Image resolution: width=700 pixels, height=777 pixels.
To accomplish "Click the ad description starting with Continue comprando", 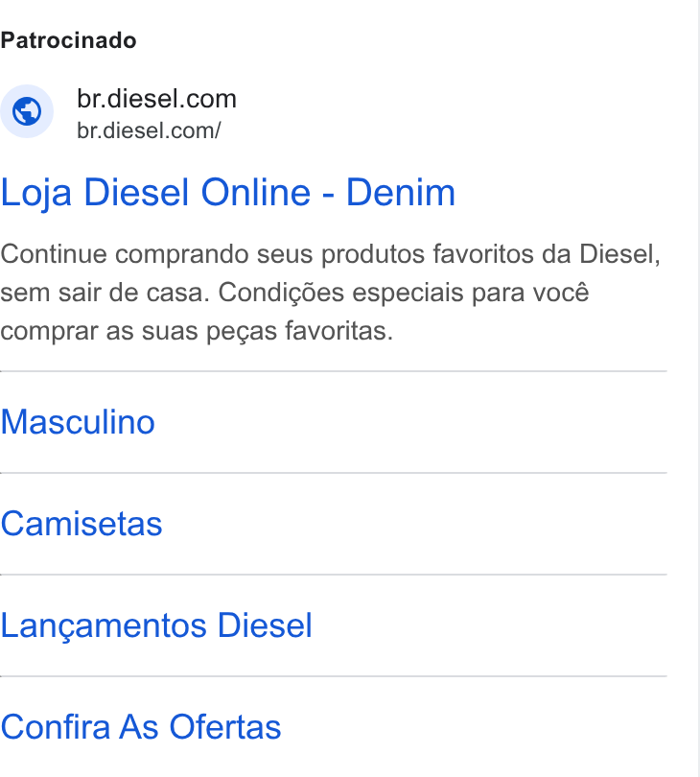I will coord(331,293).
